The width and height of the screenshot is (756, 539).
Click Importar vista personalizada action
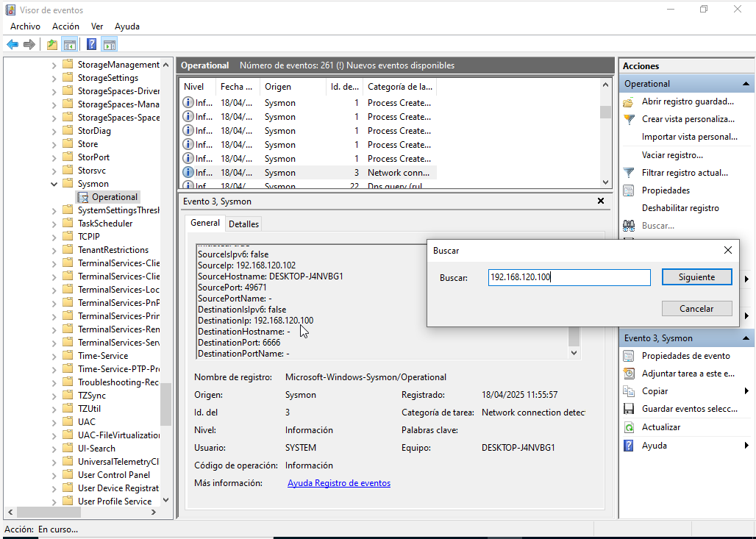point(690,137)
